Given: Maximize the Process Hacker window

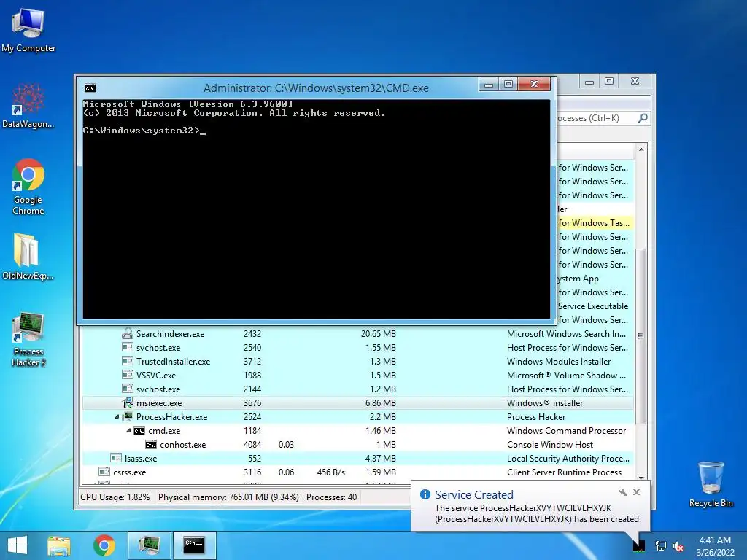Looking at the screenshot, I should [x=609, y=81].
